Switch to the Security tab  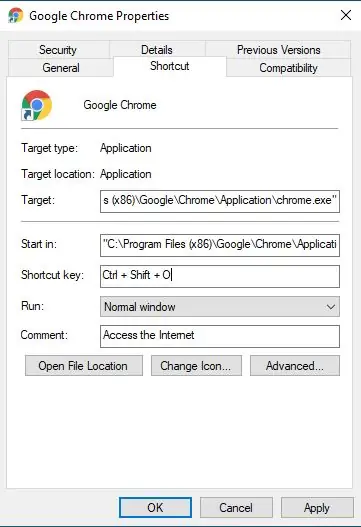[x=58, y=50]
